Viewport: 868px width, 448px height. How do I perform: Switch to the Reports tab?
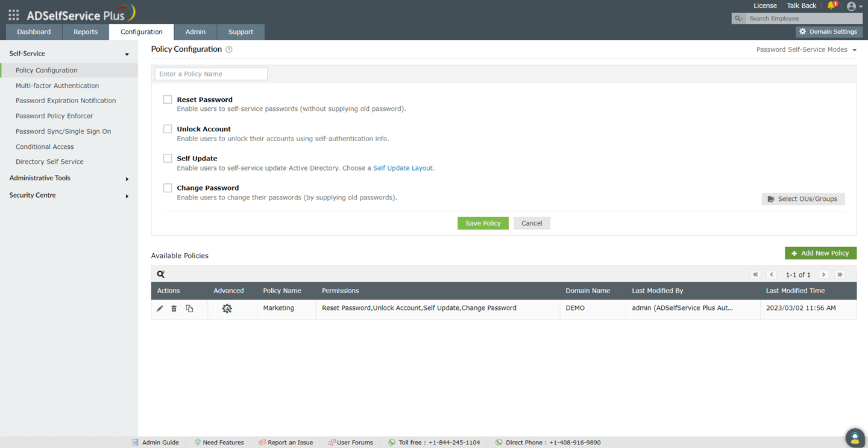tap(86, 32)
